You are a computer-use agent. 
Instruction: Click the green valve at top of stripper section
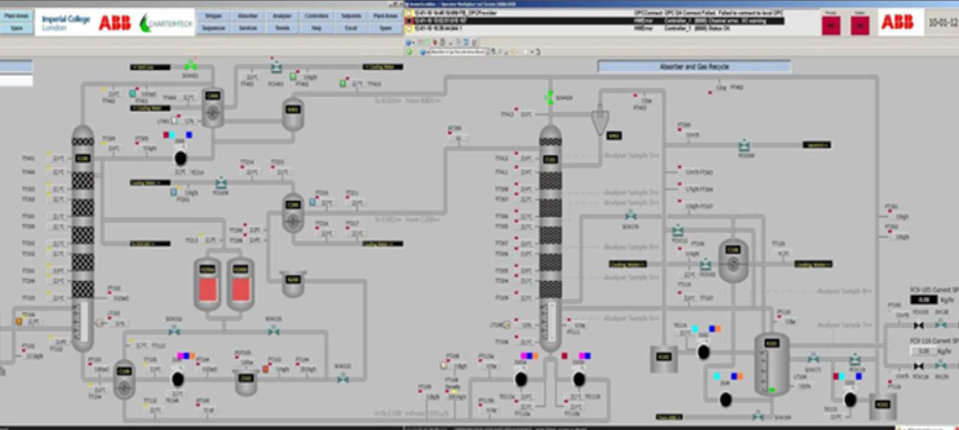[x=190, y=66]
